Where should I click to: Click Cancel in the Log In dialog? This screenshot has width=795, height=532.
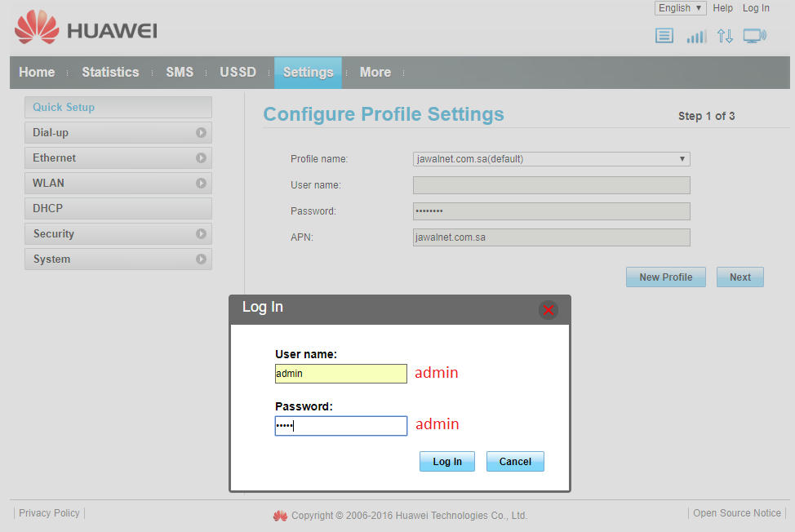(515, 462)
